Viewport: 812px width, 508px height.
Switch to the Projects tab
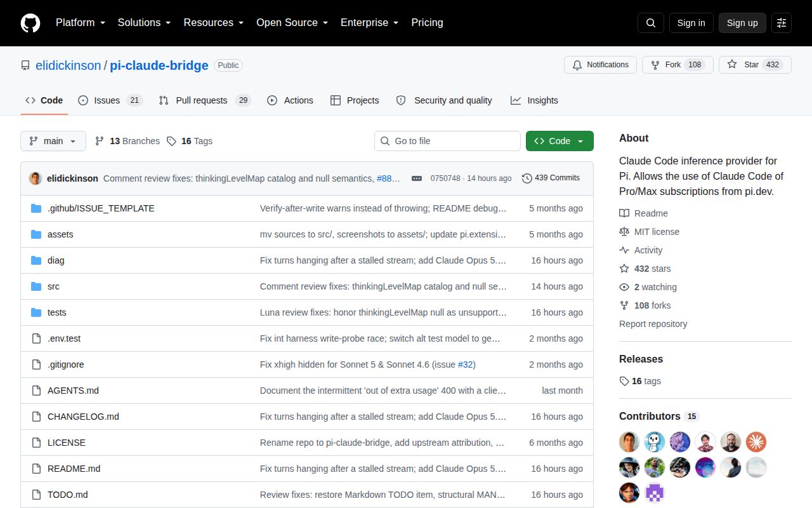tap(355, 100)
